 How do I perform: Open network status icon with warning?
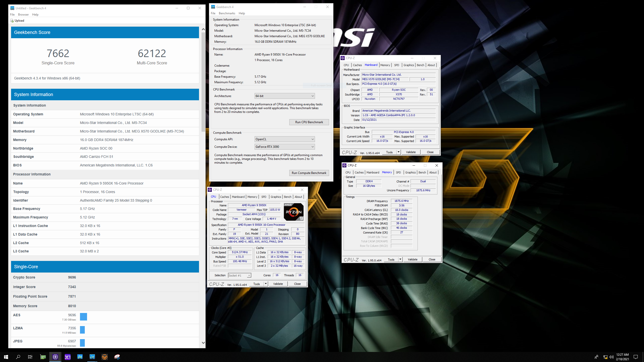point(606,357)
